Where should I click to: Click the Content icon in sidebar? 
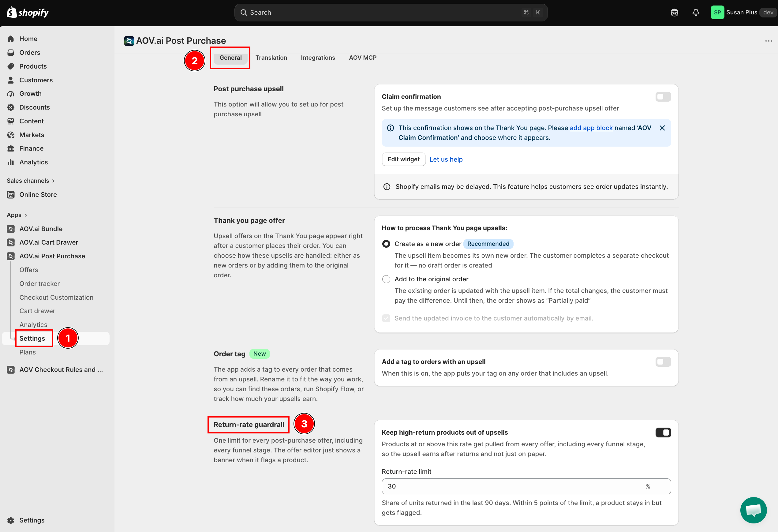(x=11, y=121)
